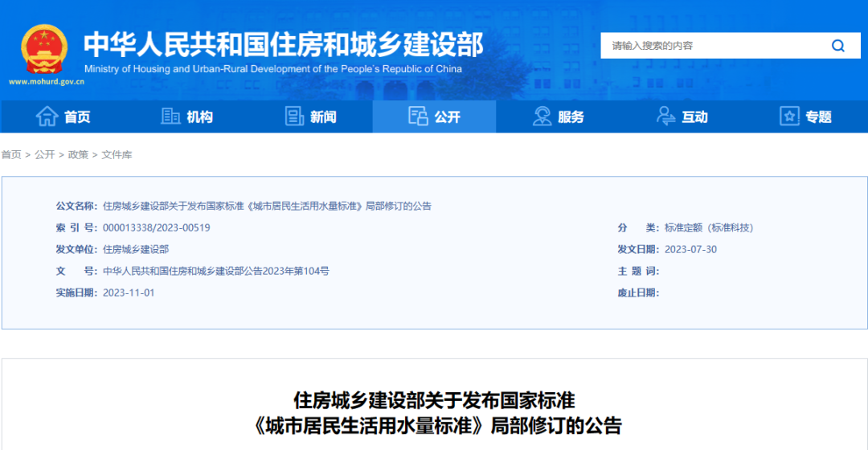Click the 主题词 label

coord(638,271)
